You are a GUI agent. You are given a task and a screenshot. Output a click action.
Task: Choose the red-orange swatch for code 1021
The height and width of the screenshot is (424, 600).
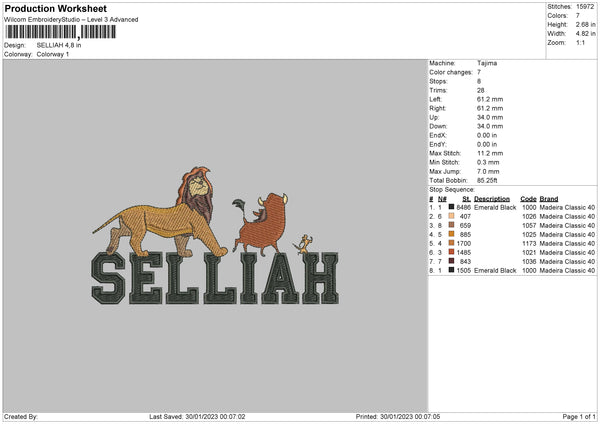coord(451,252)
